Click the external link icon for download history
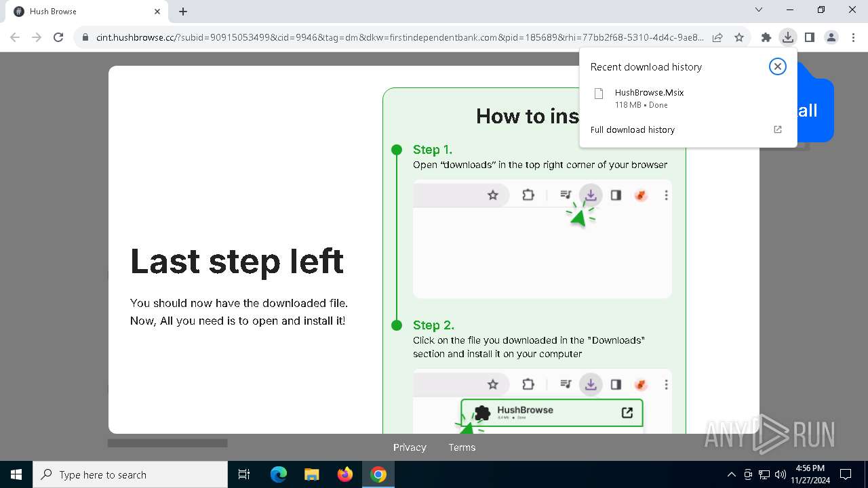Image resolution: width=868 pixels, height=488 pixels. (x=778, y=129)
